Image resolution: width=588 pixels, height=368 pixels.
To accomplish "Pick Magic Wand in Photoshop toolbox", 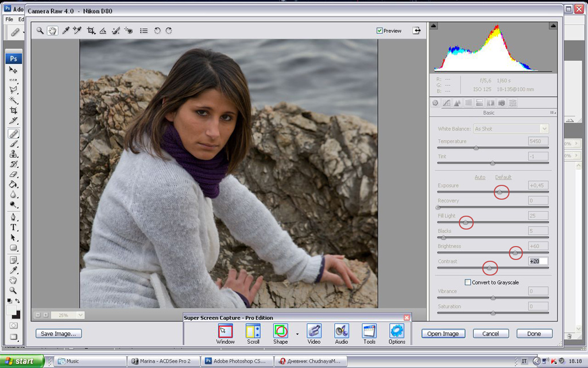I will [x=13, y=100].
